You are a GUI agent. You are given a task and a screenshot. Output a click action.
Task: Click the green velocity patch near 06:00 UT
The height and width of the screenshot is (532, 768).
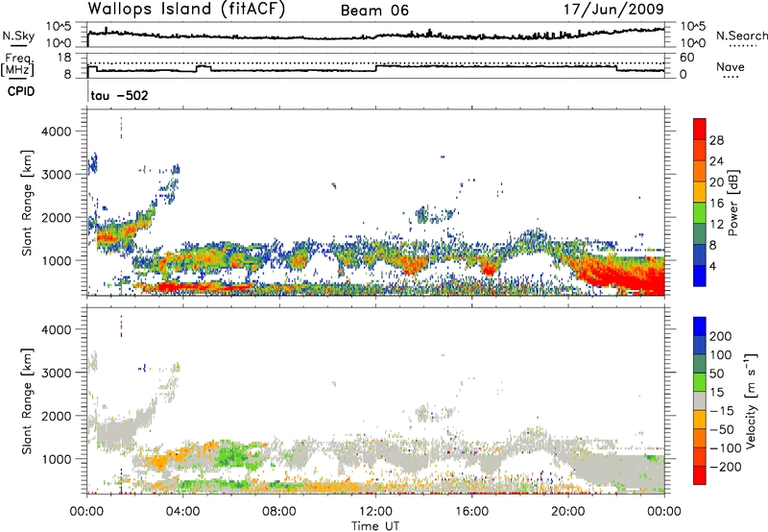coord(234,455)
